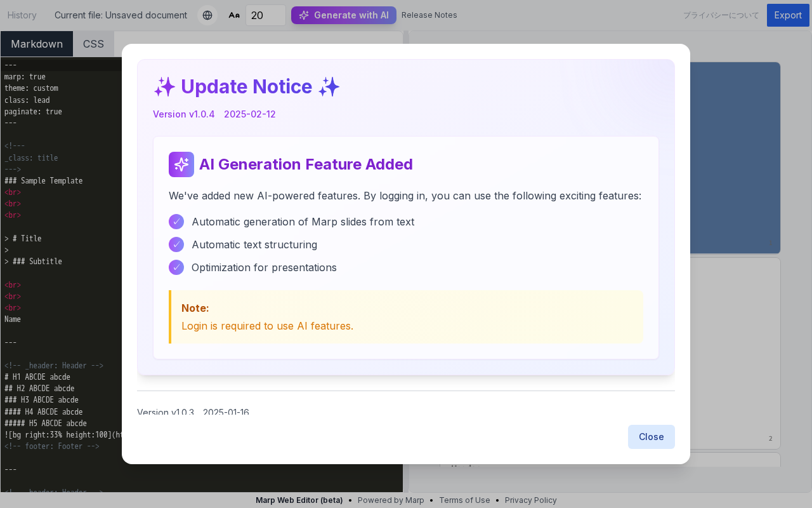This screenshot has width=812, height=508.
Task: Click Powered by Marp link
Action: [x=391, y=500]
